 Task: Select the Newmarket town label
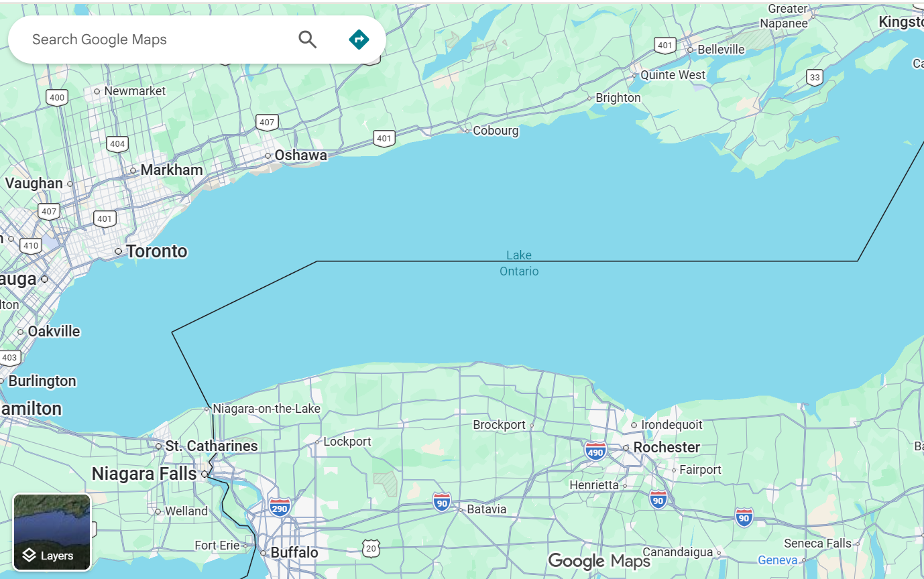(x=135, y=91)
